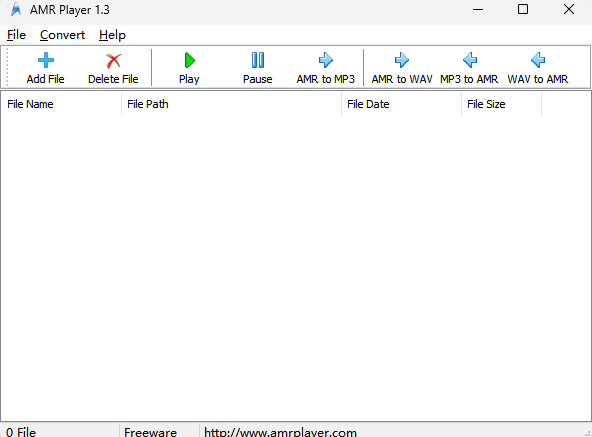This screenshot has width=592, height=437.
Task: Sort by the File Name column header
Action: 61,104
